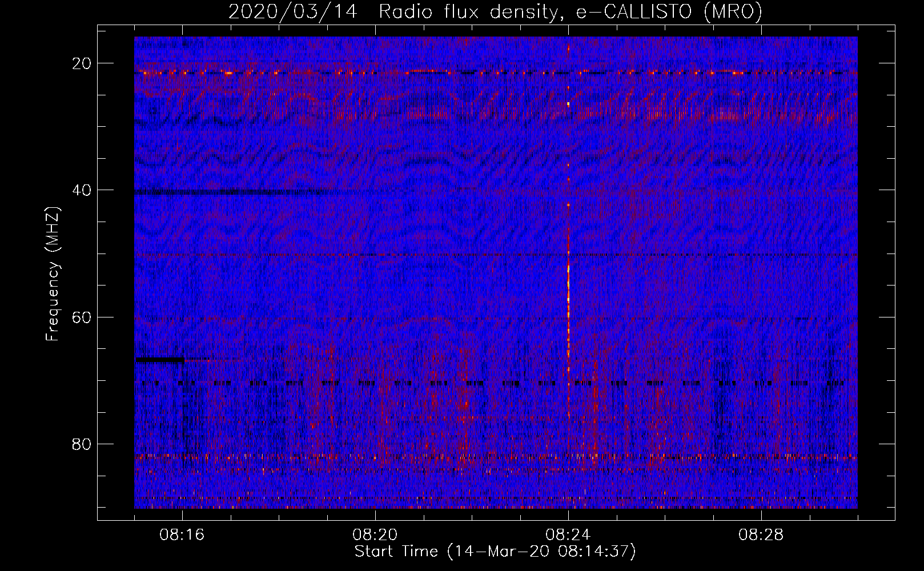Click the frequency tick label '80'
Viewport: 924px width, 571px height.
click(x=82, y=444)
